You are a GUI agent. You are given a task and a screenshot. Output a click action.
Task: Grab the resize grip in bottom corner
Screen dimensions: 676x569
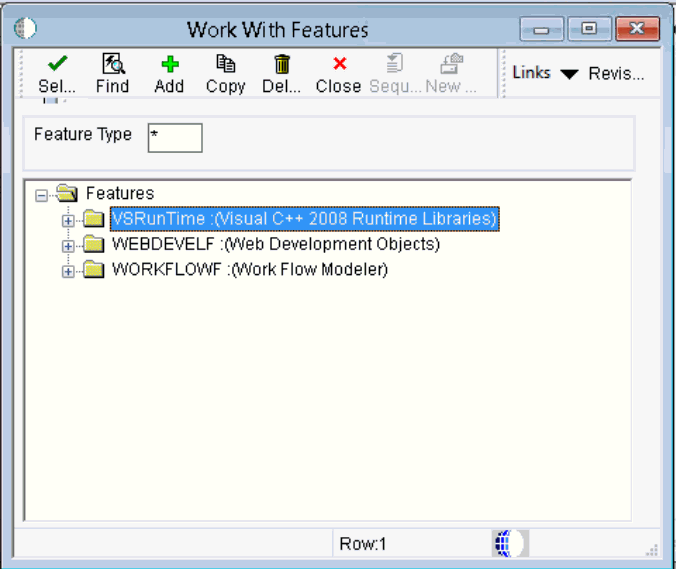[652, 550]
